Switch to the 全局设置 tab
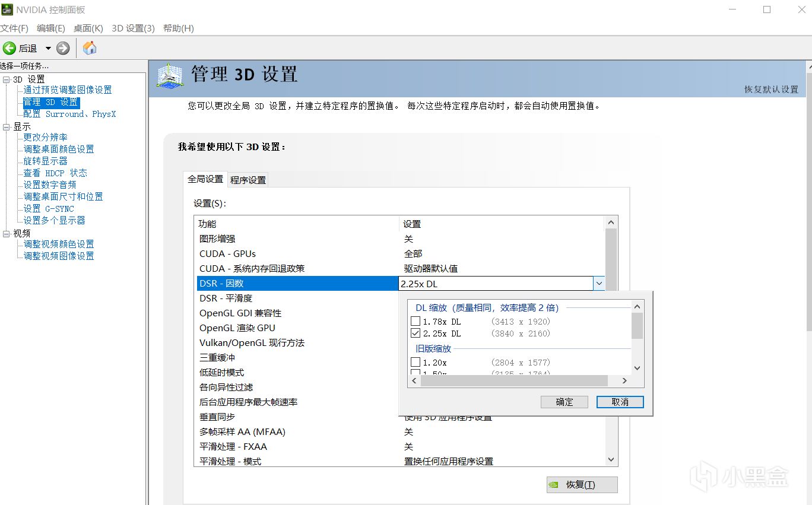The width and height of the screenshot is (812, 505). click(x=205, y=179)
